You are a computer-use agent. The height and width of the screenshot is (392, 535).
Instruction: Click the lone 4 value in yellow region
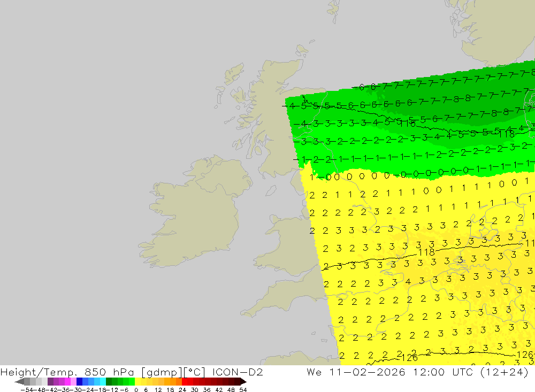click(408, 281)
